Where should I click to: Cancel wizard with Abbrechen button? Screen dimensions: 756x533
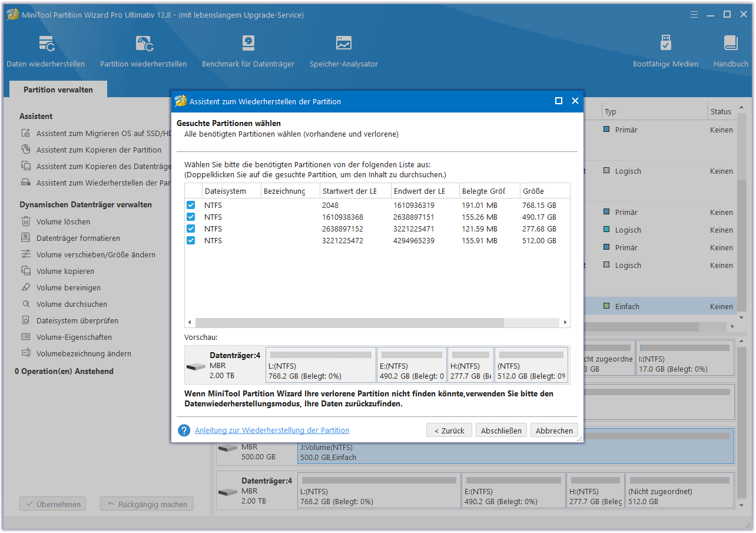554,431
